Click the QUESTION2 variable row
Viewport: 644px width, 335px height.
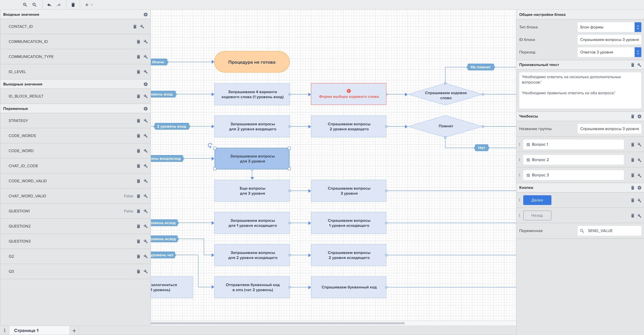75,226
